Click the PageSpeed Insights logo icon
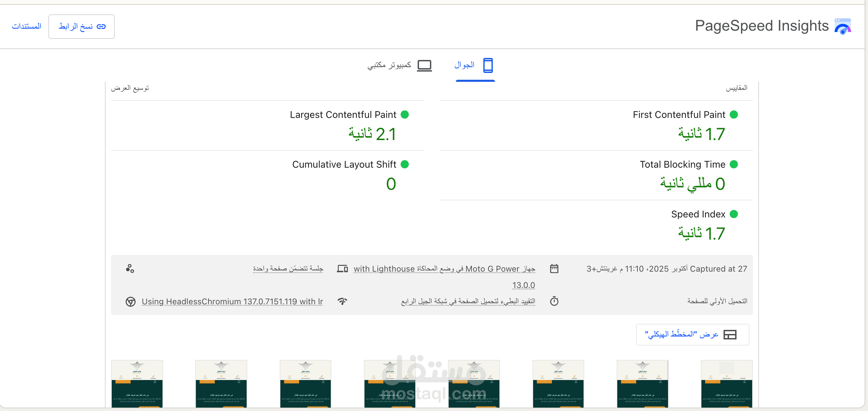The width and height of the screenshot is (868, 411). tap(842, 26)
